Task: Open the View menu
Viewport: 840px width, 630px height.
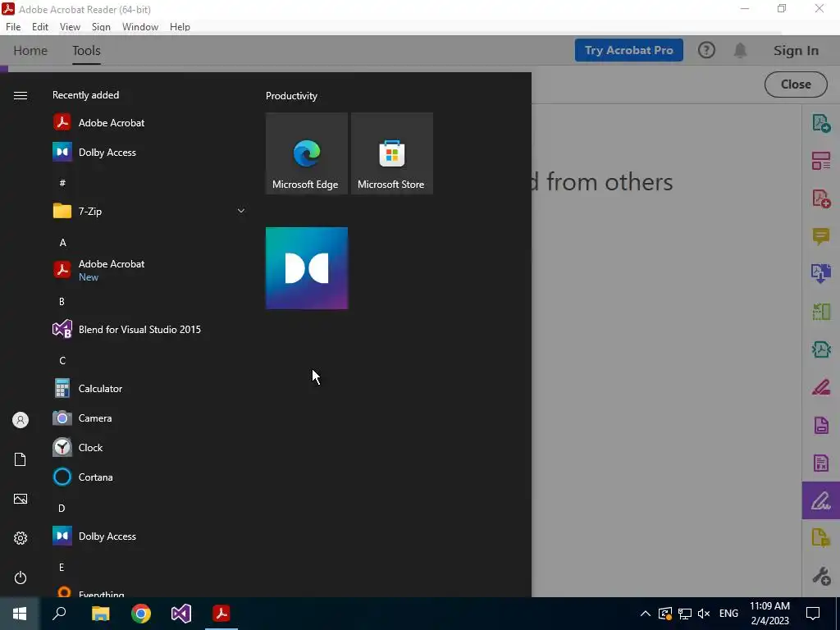Action: [x=70, y=27]
